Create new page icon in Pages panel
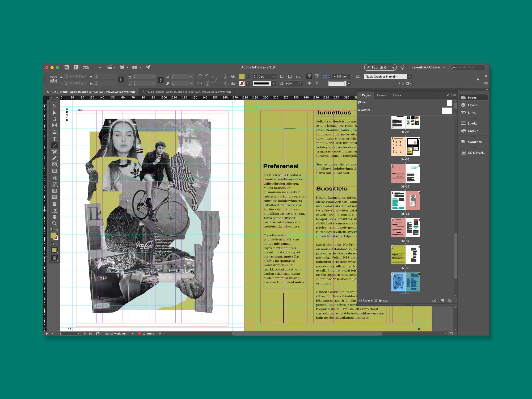The height and width of the screenshot is (399, 532). coord(442,300)
